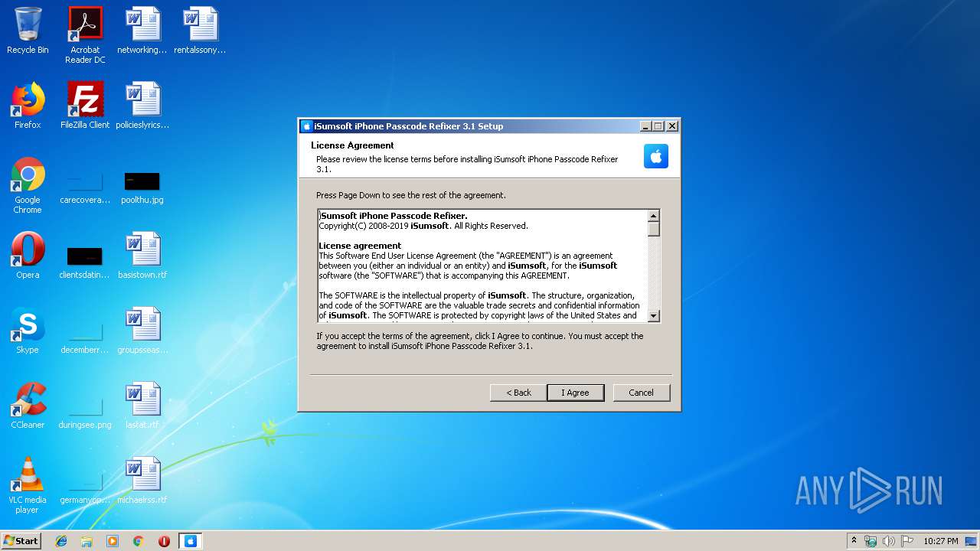Click the iSumsoft logo in installer header

coord(656,156)
